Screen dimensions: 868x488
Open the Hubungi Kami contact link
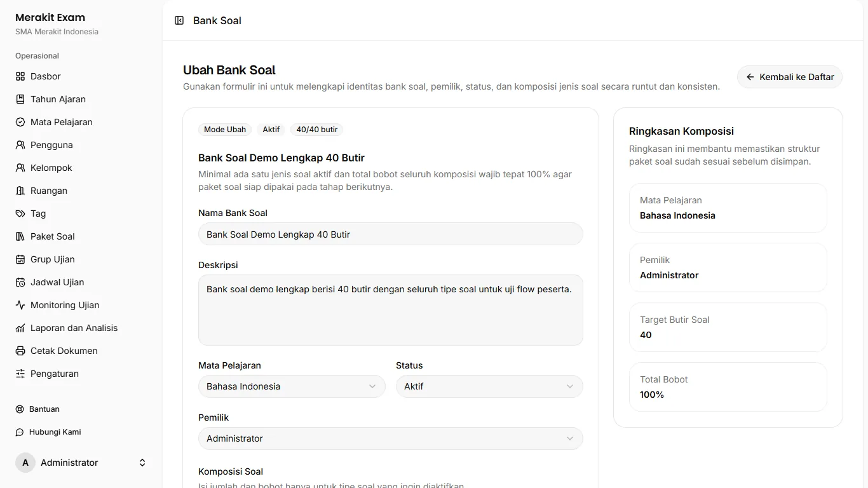(81, 432)
